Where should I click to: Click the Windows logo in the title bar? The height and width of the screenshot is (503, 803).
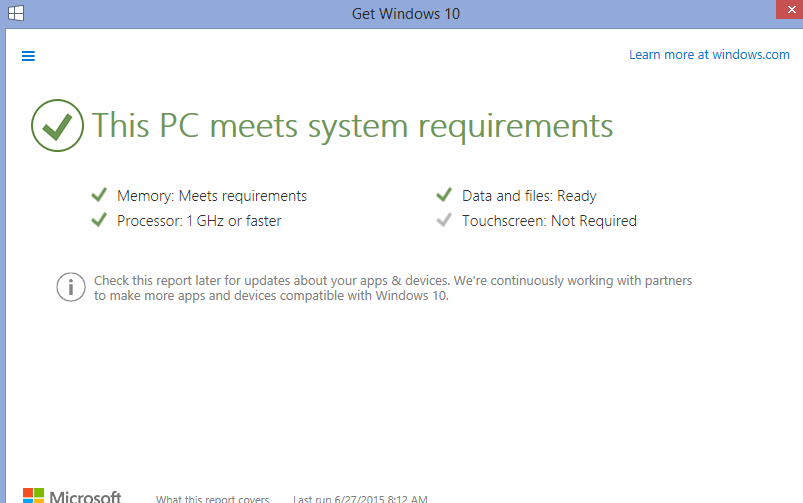[17, 14]
